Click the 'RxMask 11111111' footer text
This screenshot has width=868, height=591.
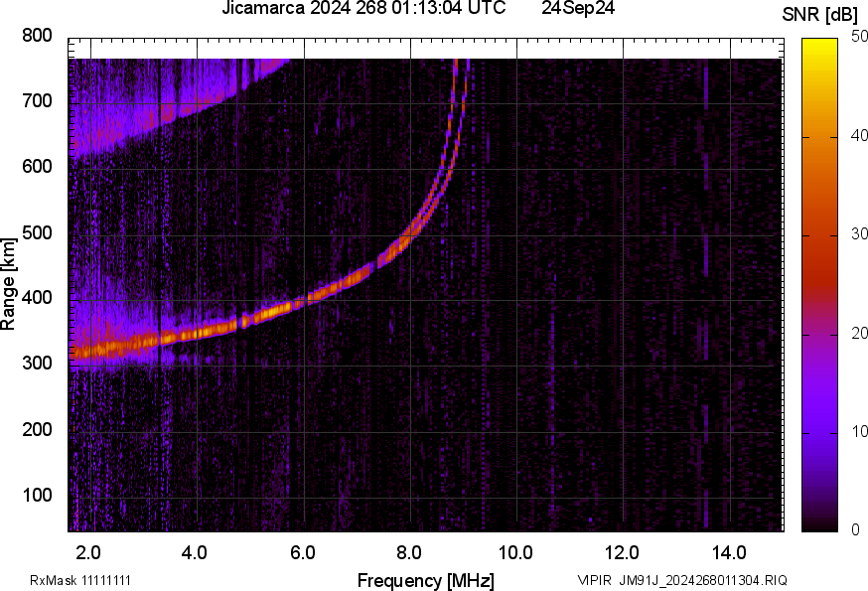[x=80, y=580]
